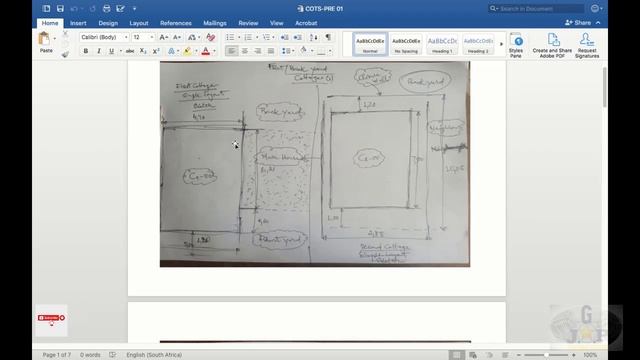Switch to the Review tab
The height and width of the screenshot is (360, 640).
[x=248, y=23]
